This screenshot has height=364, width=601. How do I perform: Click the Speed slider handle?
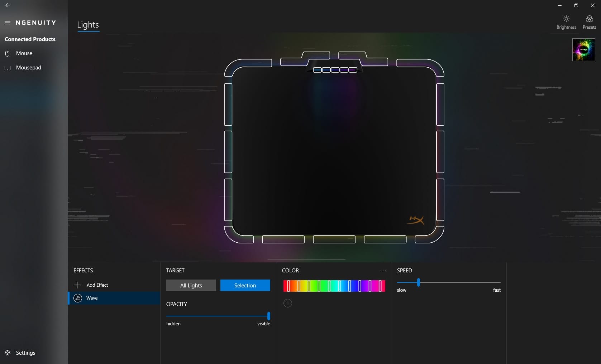click(418, 282)
